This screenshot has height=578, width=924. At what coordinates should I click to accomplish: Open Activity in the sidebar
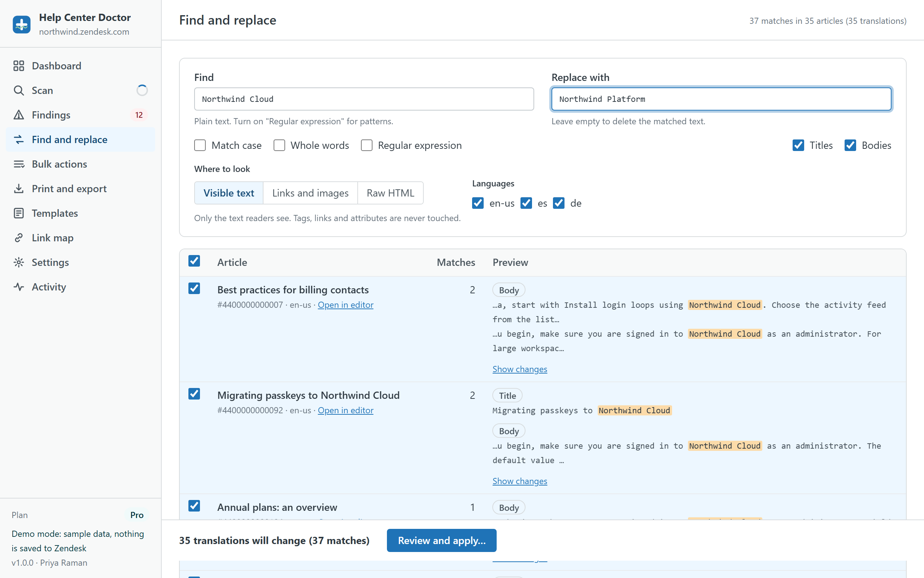[x=80, y=287]
